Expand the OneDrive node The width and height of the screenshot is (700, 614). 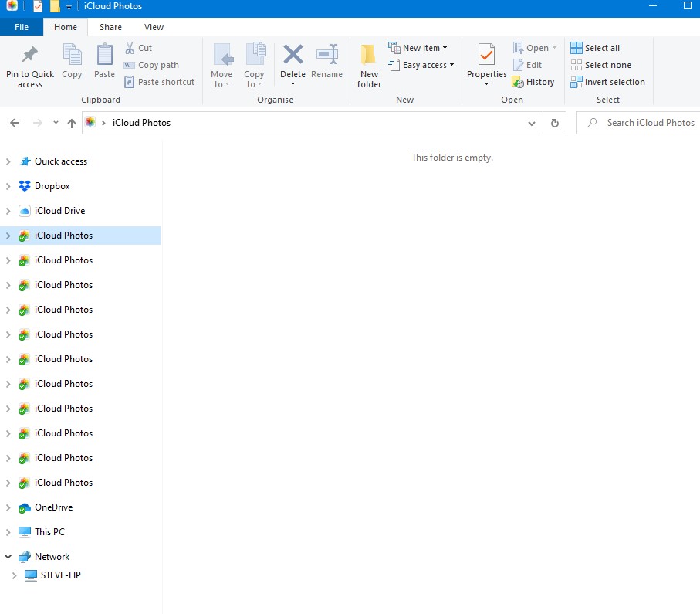pyautogui.click(x=8, y=507)
